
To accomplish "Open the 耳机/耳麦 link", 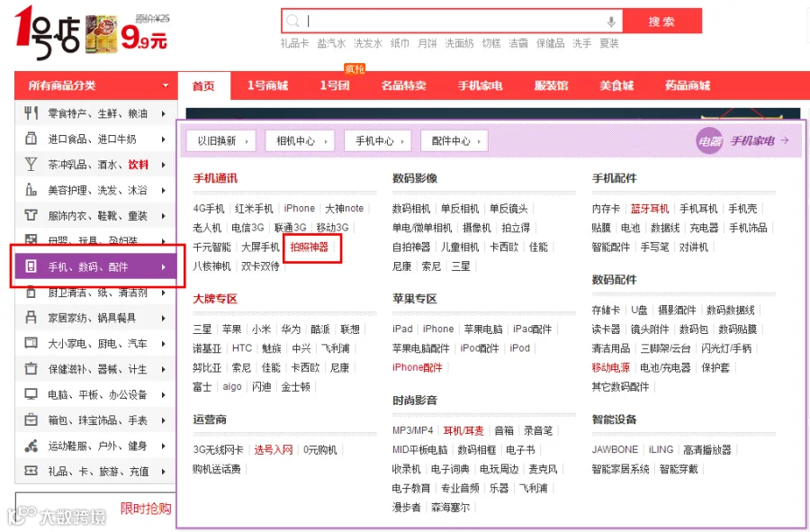I will 463,430.
